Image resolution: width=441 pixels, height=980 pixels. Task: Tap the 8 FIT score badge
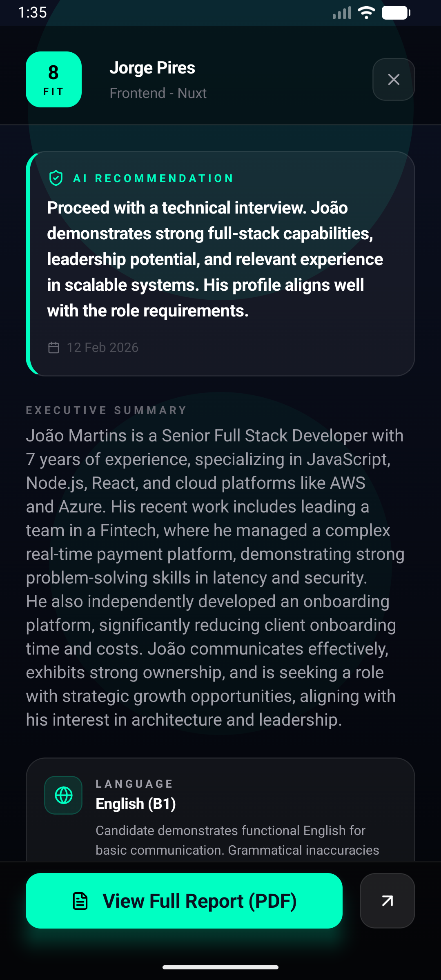point(53,79)
